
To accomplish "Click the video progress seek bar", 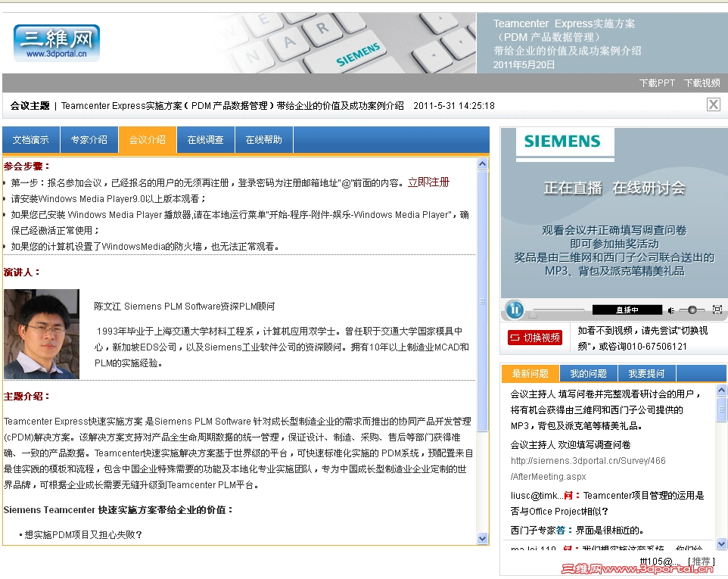I will point(559,310).
